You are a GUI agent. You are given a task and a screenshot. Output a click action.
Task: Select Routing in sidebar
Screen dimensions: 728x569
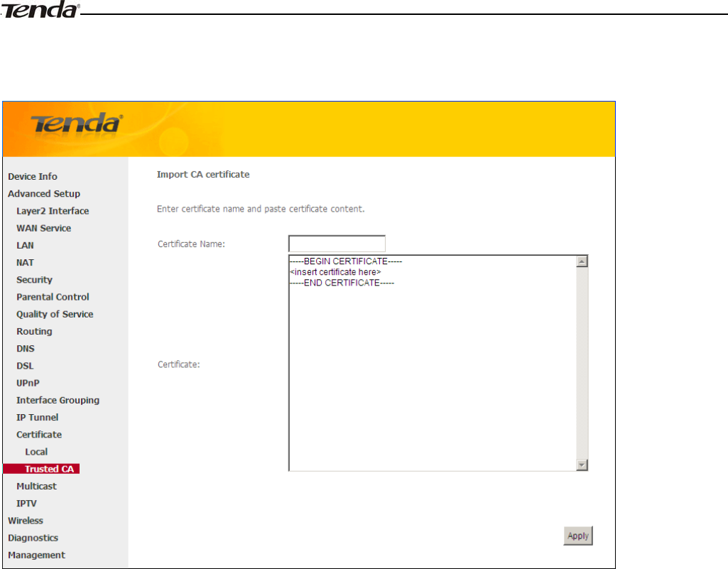[34, 331]
